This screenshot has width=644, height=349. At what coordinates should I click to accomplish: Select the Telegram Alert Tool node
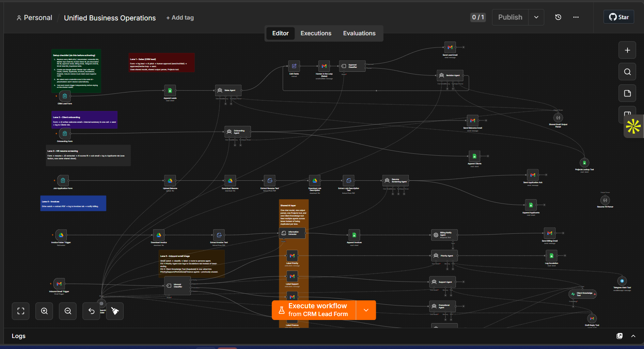(622, 281)
